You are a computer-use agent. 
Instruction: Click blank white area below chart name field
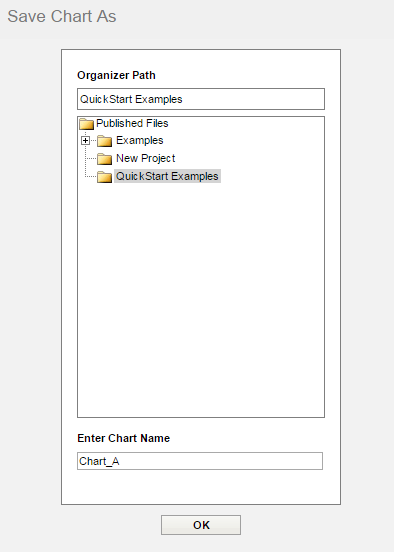click(x=201, y=488)
